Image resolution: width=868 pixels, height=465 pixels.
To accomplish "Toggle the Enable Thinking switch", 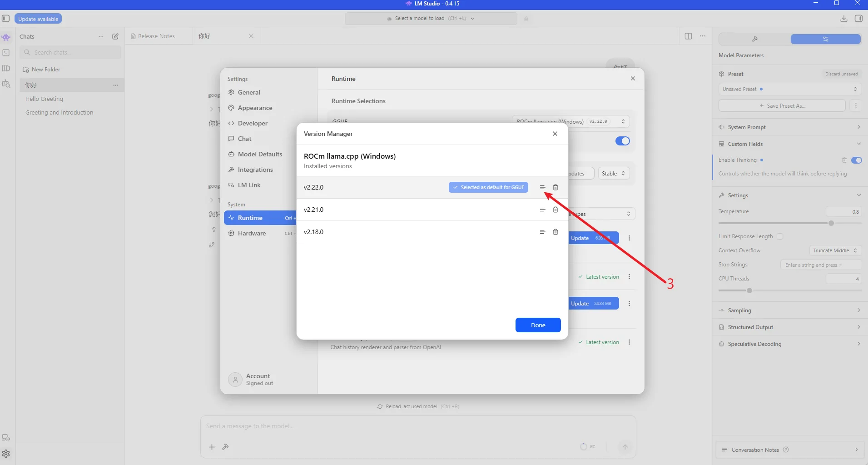I will 857,160.
